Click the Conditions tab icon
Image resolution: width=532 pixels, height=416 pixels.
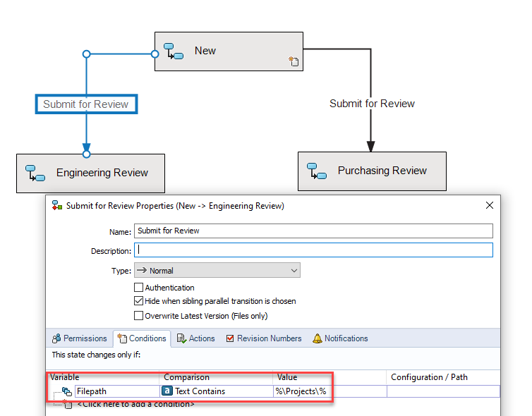pyautogui.click(x=122, y=338)
